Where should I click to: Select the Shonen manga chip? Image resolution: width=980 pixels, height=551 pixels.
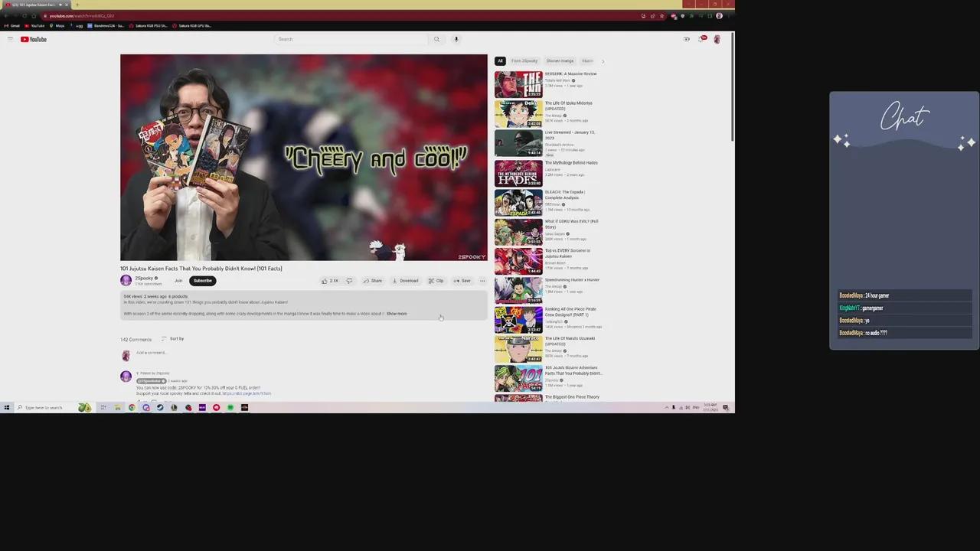(x=560, y=61)
